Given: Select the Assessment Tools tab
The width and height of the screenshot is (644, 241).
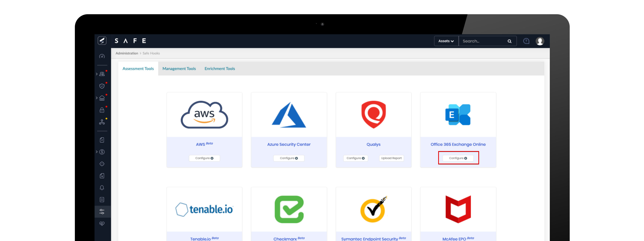Looking at the screenshot, I should 138,68.
